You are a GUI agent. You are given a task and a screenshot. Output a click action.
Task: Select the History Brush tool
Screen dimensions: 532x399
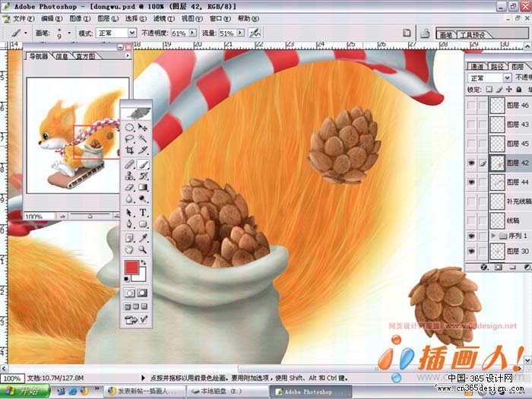tap(143, 176)
